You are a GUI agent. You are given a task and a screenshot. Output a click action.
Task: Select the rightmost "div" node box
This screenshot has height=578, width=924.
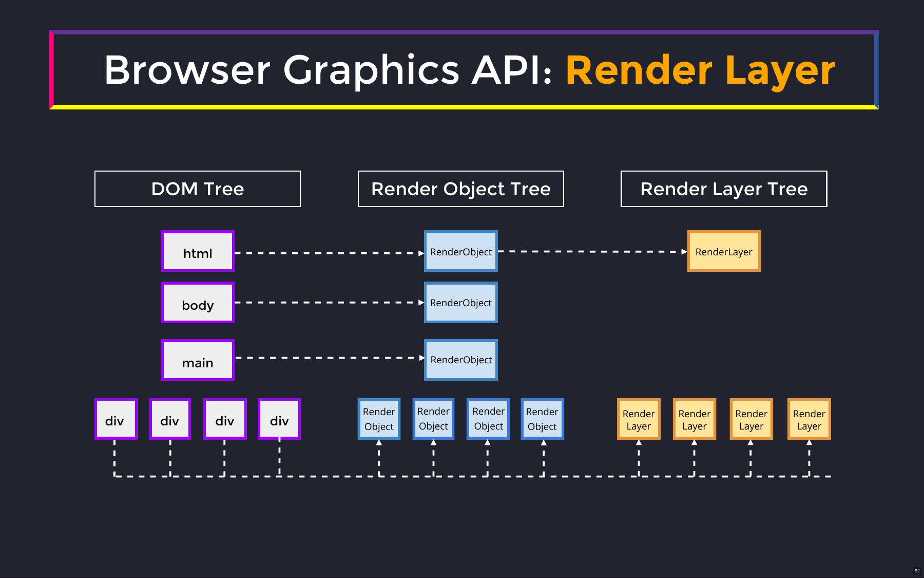coord(279,419)
